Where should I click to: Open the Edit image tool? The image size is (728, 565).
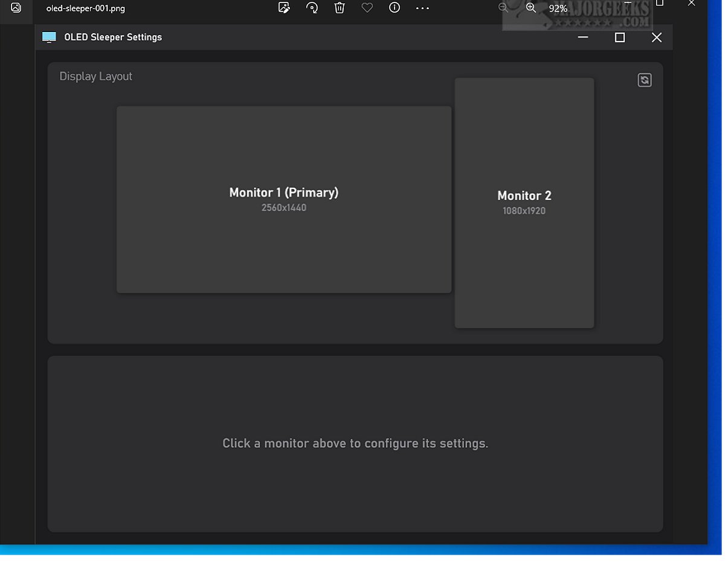(284, 8)
